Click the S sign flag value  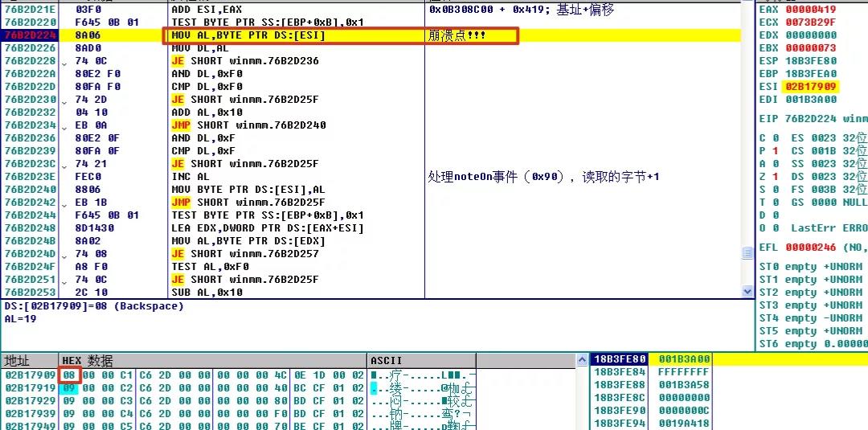tap(775, 189)
